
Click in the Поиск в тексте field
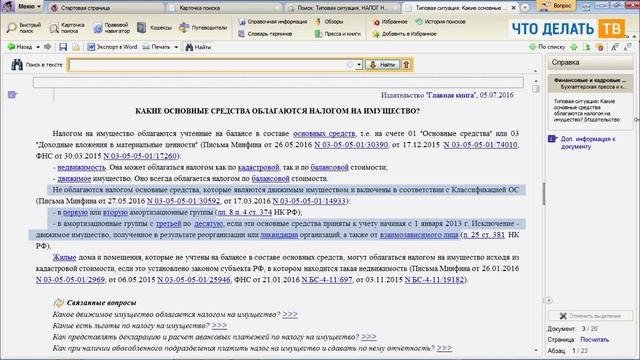click(x=211, y=64)
